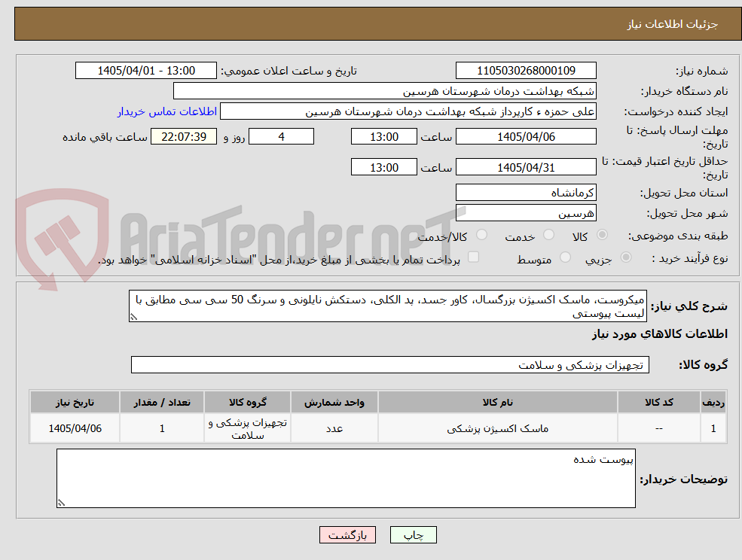Image resolution: width=742 pixels, height=560 pixels.
Task: Select the کالا radio button
Action: [603, 235]
